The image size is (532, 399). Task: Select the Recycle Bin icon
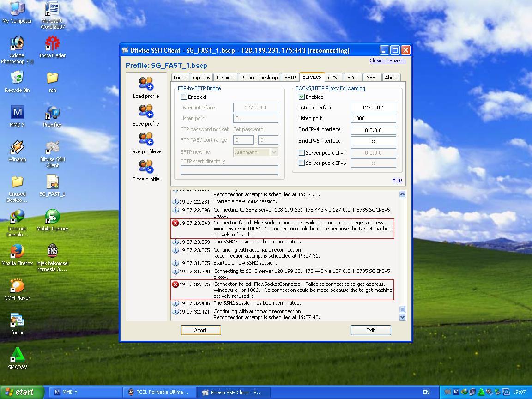click(17, 81)
